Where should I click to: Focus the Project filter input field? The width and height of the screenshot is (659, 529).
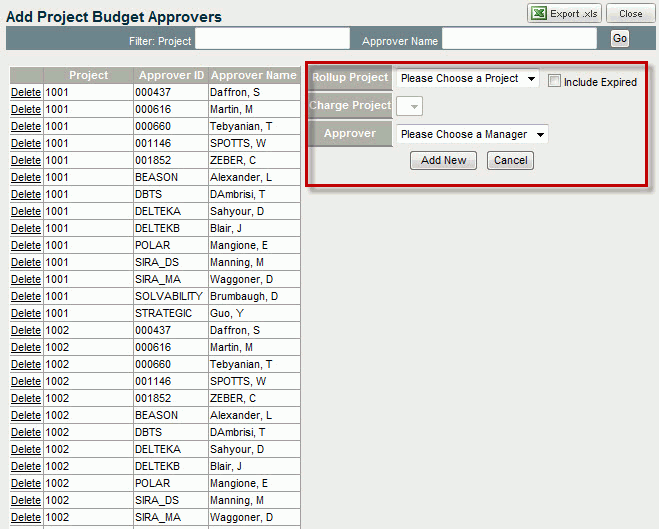tap(272, 38)
